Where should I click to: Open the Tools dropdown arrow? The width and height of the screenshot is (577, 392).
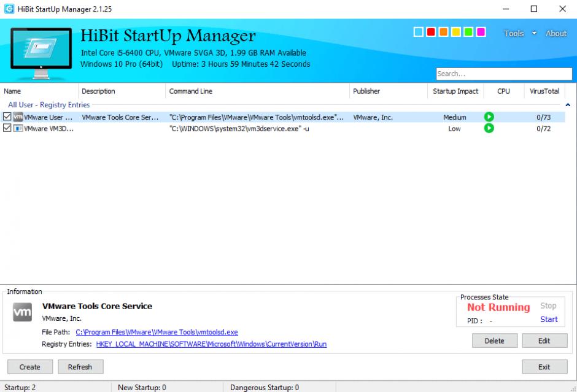tap(534, 34)
